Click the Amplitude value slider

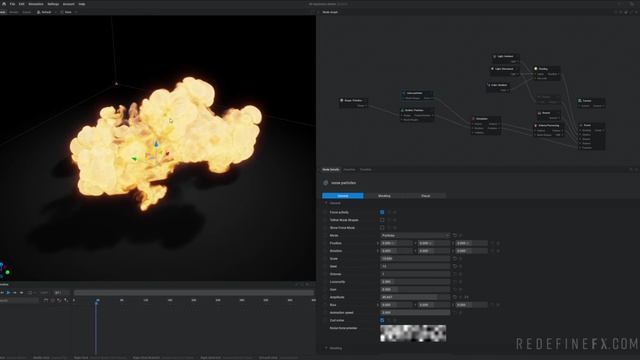click(x=415, y=297)
